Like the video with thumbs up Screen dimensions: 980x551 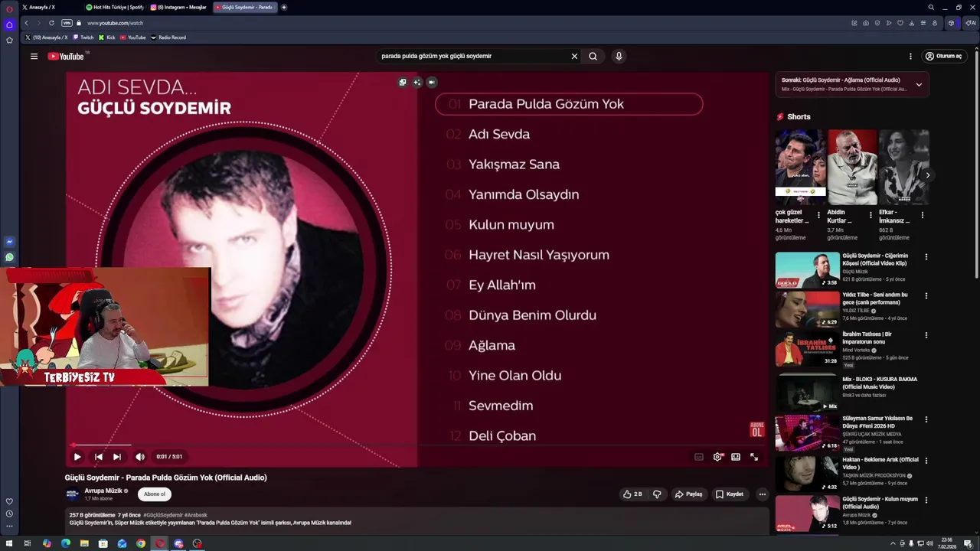(x=632, y=494)
